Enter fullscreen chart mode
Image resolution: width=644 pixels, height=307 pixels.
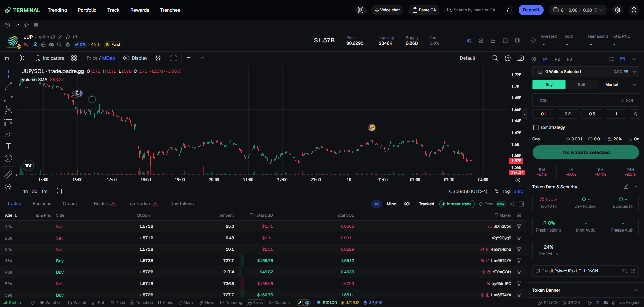[x=173, y=58]
